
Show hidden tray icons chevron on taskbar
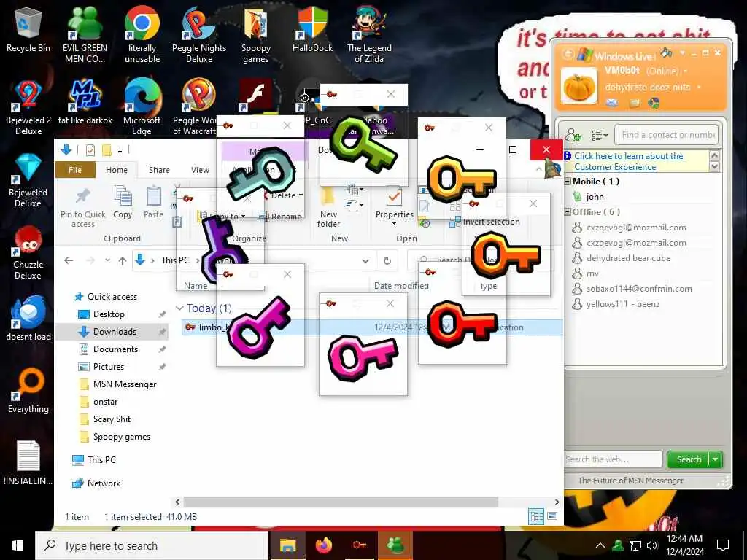pos(600,545)
